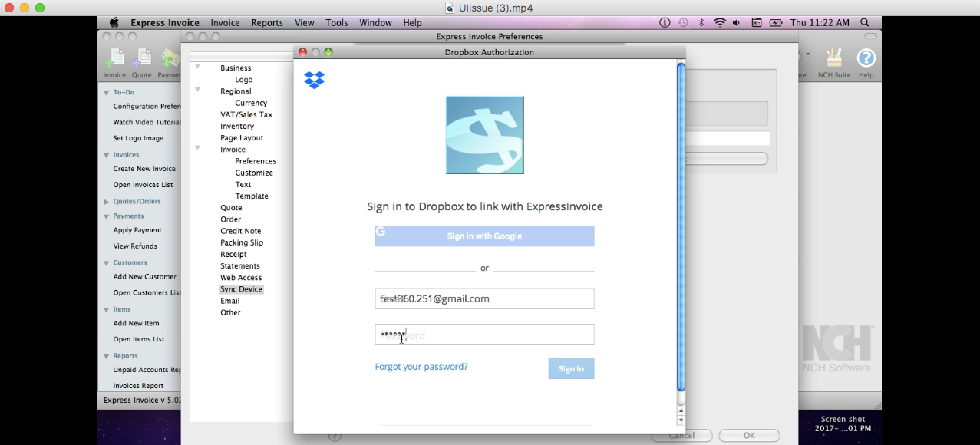Select Email preferences item
The height and width of the screenshot is (445, 980).
click(x=230, y=301)
